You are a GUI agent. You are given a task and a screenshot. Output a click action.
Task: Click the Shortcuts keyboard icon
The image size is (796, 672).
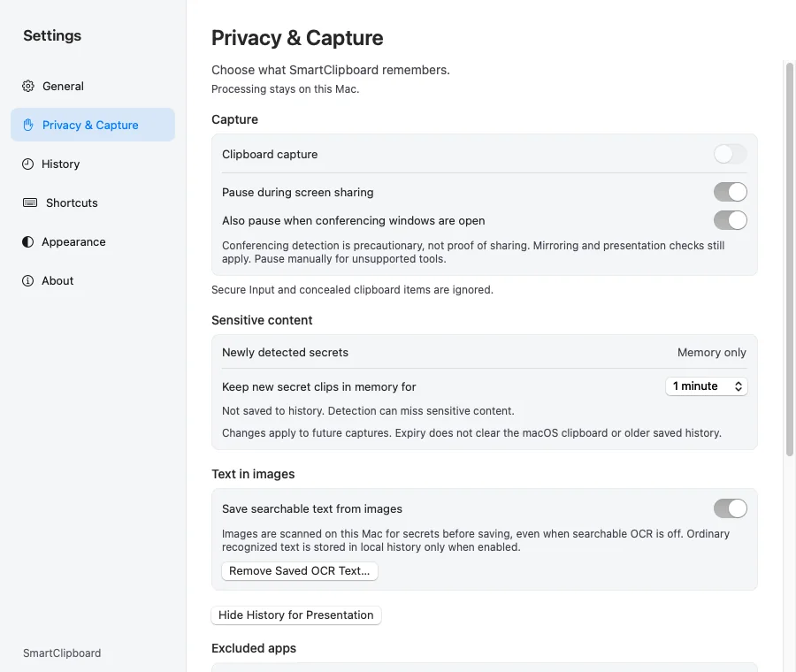(x=30, y=202)
